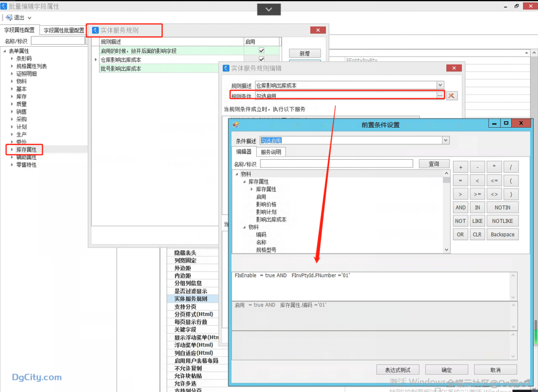
Task: Open rule condition editor via ellipsis button
Action: 440,96
